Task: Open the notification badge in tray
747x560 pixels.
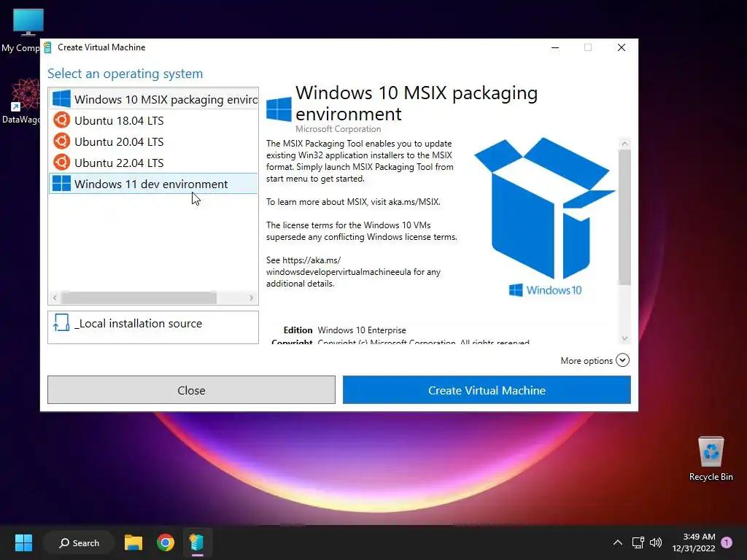Action: (x=727, y=542)
